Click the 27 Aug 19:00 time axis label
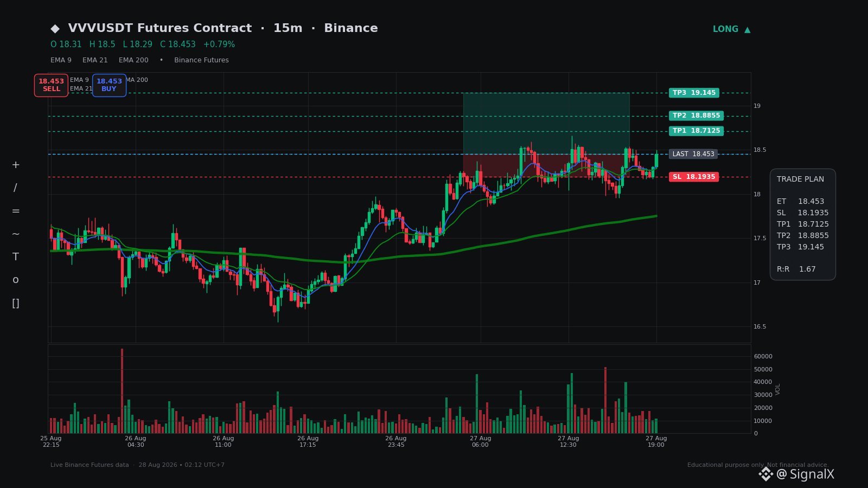The height and width of the screenshot is (488, 868). [x=656, y=441]
